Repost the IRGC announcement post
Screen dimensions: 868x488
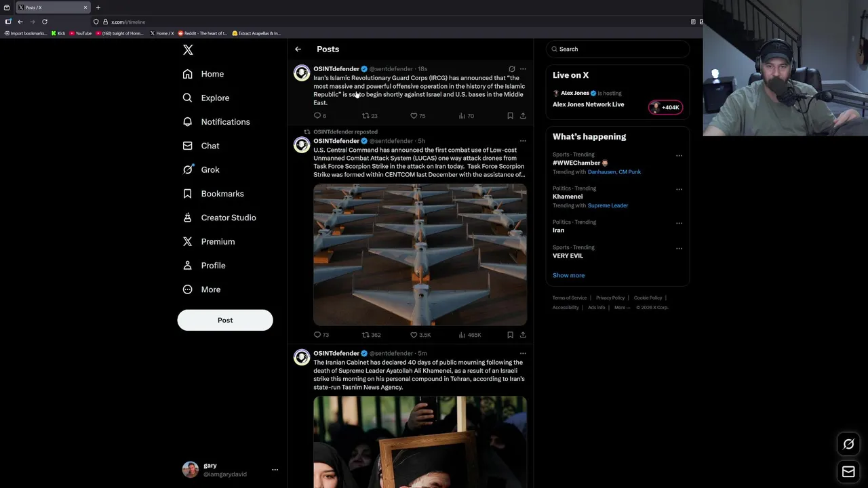tap(369, 116)
